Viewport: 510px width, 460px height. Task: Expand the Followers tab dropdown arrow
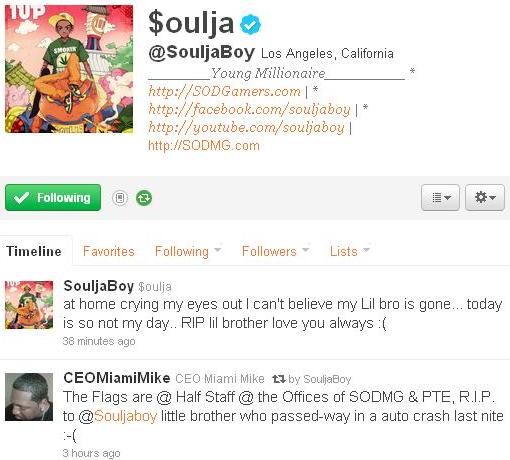[305, 250]
